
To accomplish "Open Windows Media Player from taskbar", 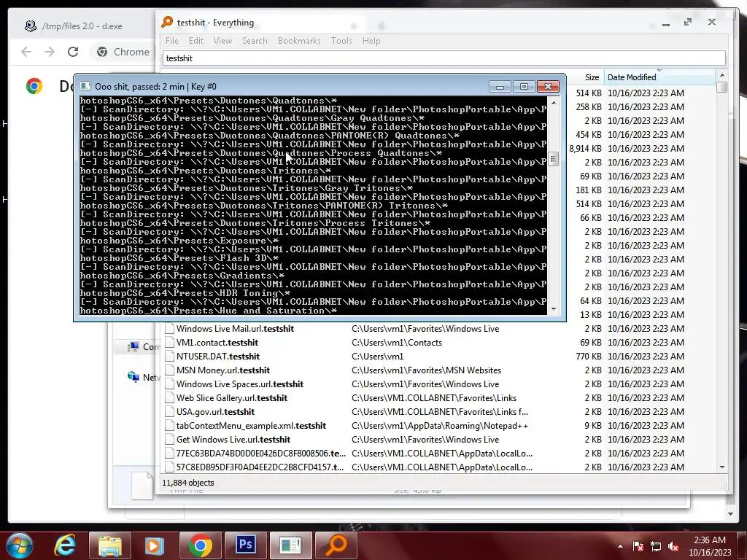I will tap(155, 545).
